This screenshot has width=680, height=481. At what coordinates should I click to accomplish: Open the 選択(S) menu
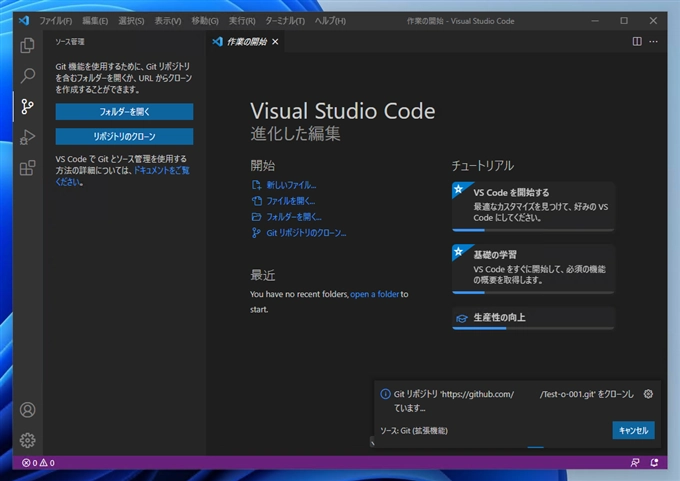(x=131, y=21)
